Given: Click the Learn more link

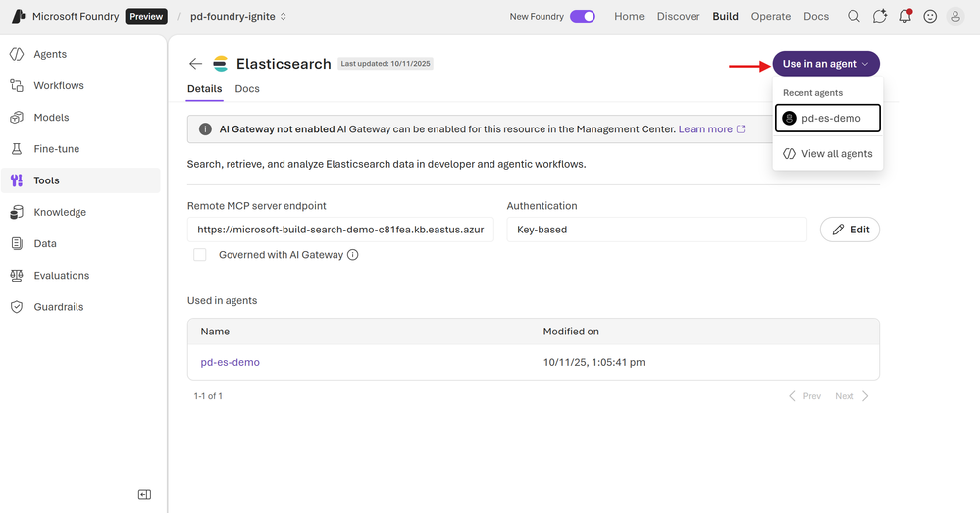Looking at the screenshot, I should (x=705, y=129).
